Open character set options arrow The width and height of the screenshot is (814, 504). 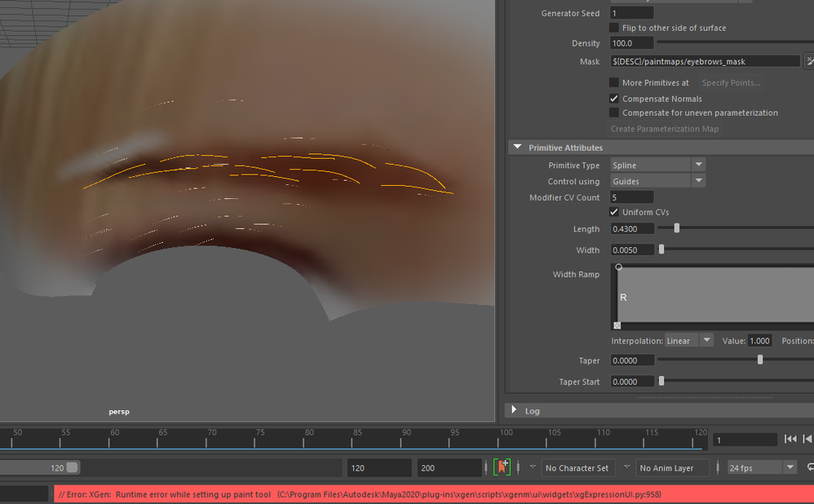point(533,467)
